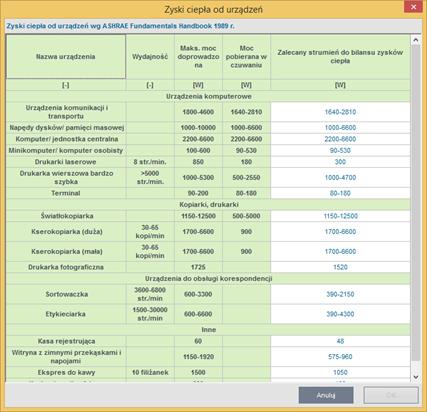
Task: Click the Moc pobierana w czuwaniu header
Action: tap(246, 57)
